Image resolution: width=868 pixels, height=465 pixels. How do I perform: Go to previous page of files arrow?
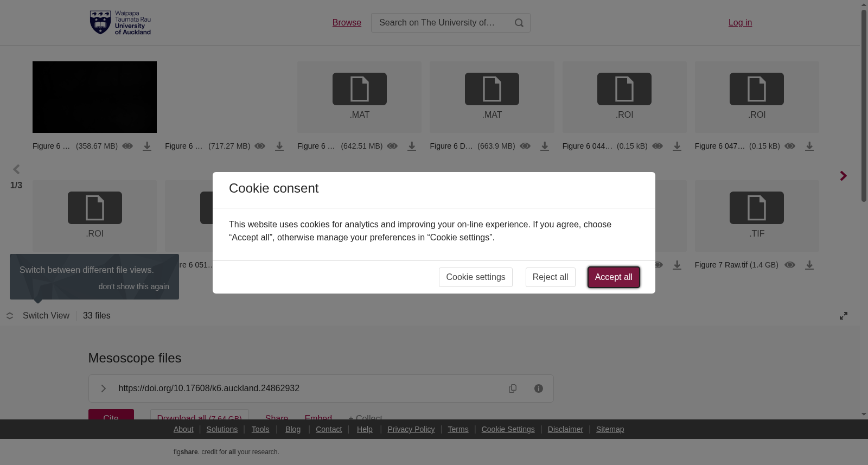tap(16, 169)
